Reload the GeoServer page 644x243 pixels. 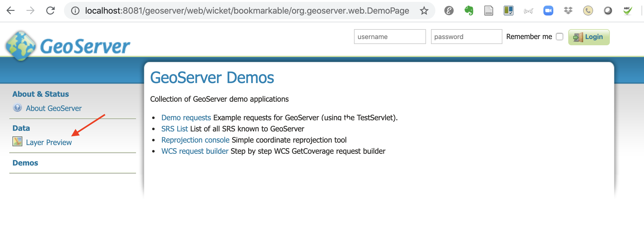pyautogui.click(x=50, y=11)
